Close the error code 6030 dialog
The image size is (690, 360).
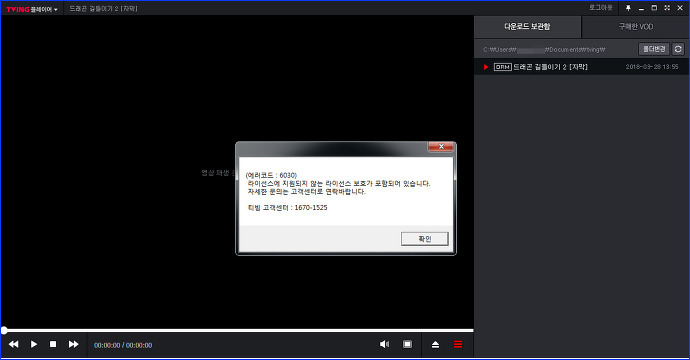440,147
